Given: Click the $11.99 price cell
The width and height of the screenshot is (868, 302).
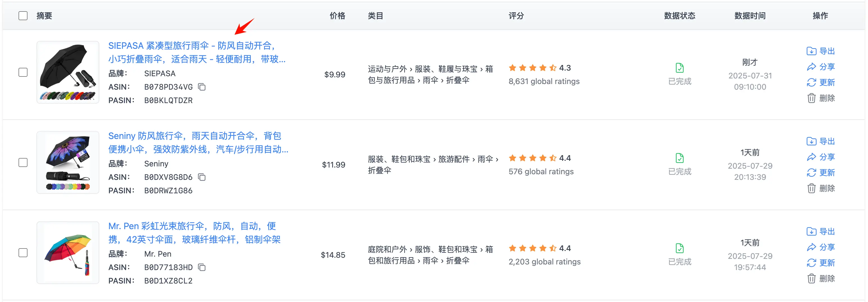Looking at the screenshot, I should pos(334,164).
